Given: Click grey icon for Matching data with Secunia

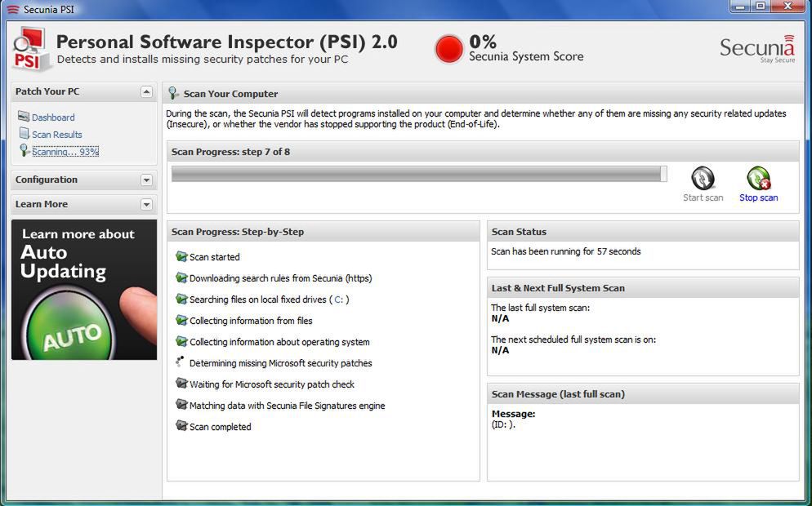Looking at the screenshot, I should (x=181, y=405).
